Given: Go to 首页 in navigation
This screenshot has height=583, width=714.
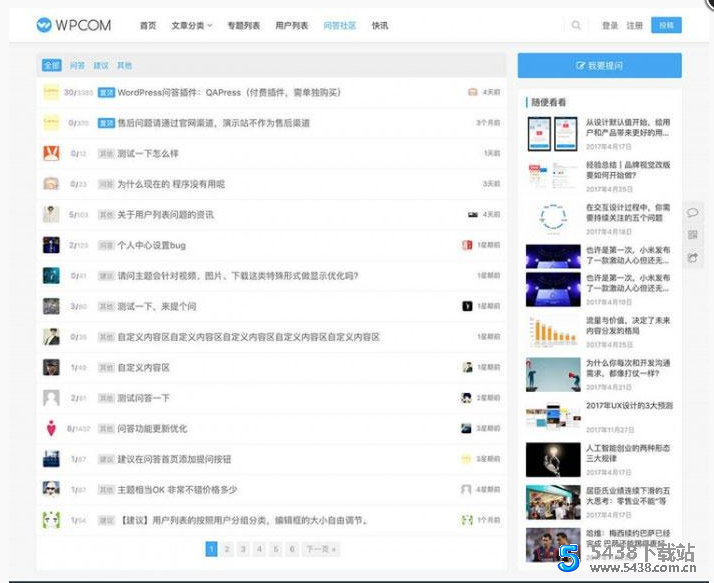Looking at the screenshot, I should click(148, 26).
